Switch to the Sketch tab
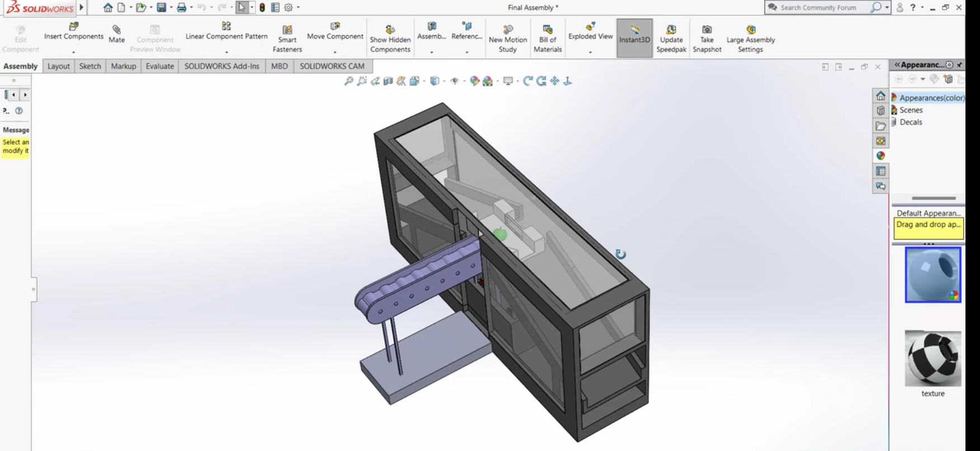 pos(90,66)
